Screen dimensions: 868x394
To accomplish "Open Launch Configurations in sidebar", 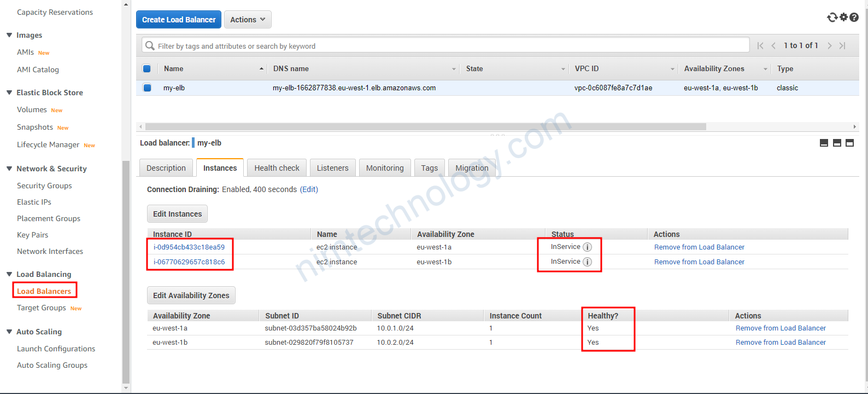I will click(x=56, y=349).
